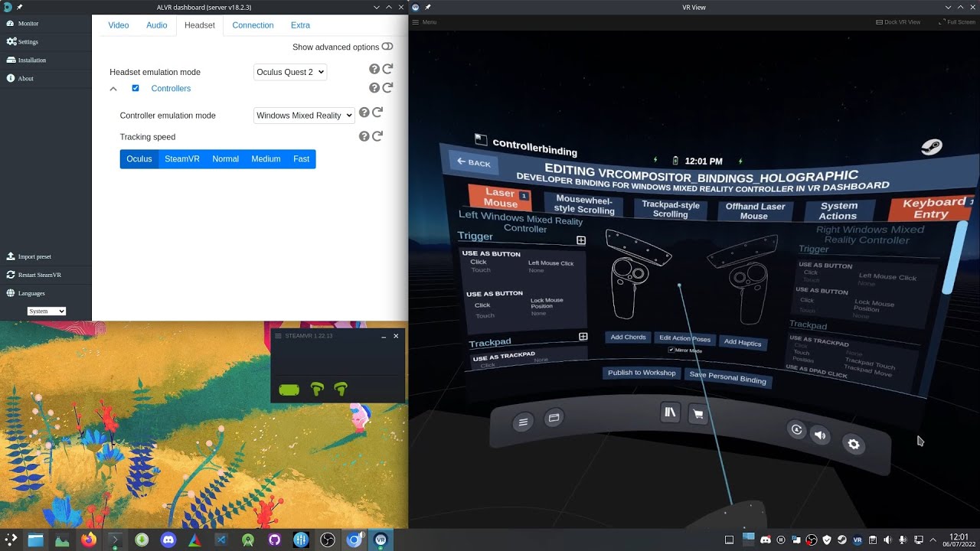This screenshot has height=551, width=980.
Task: Toggle Show advanced options switch
Action: [x=387, y=47]
